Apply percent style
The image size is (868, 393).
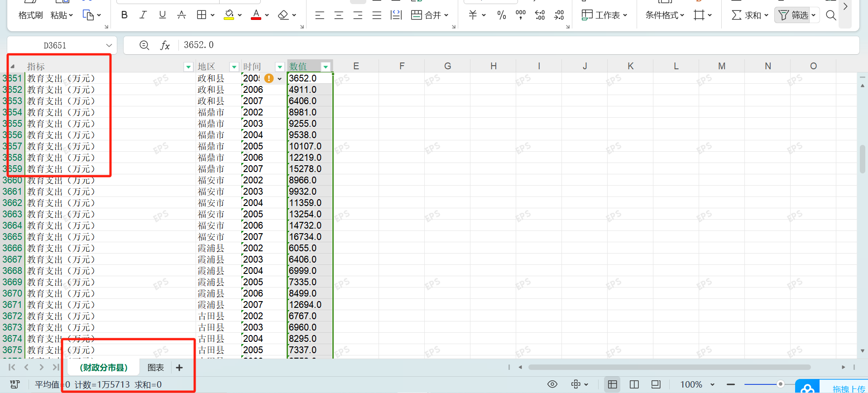pyautogui.click(x=501, y=15)
